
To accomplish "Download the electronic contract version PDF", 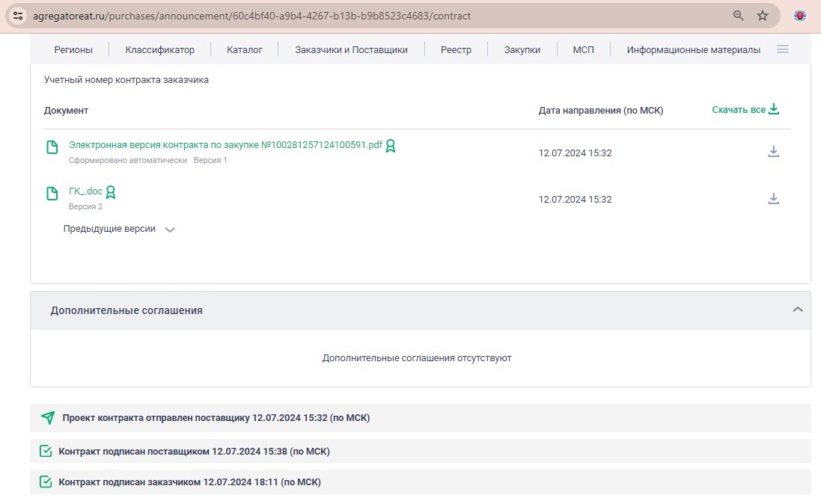I will pyautogui.click(x=774, y=153).
